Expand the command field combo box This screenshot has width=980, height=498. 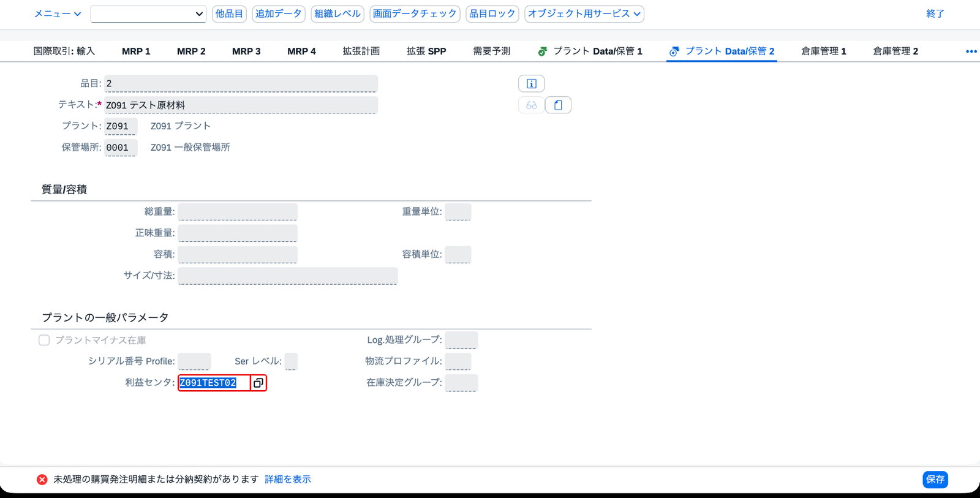coord(199,13)
